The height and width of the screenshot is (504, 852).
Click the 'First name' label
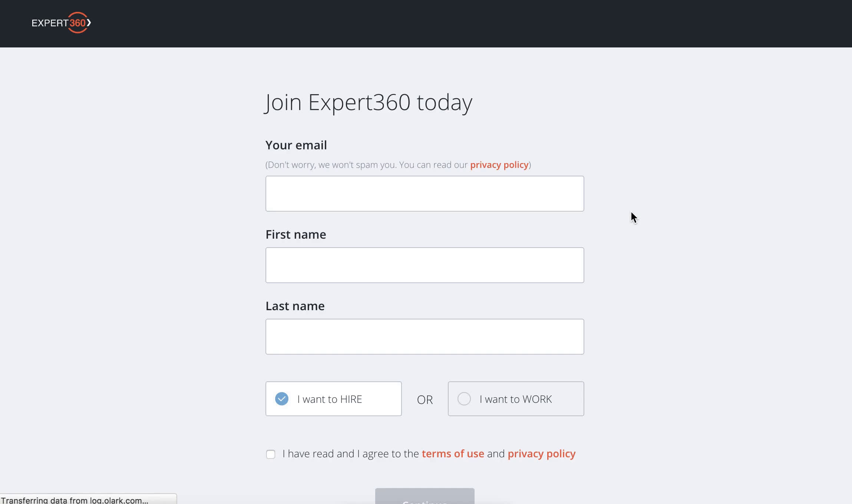click(295, 234)
